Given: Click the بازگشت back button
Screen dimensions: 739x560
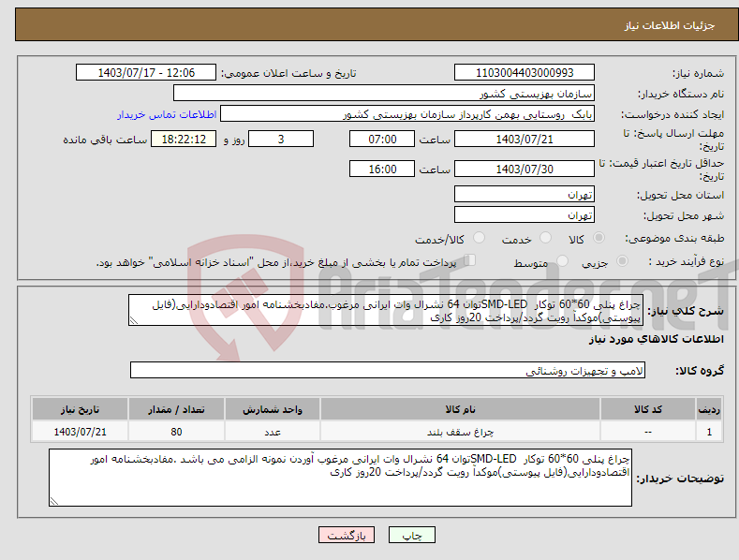Looking at the screenshot, I should [x=347, y=536].
